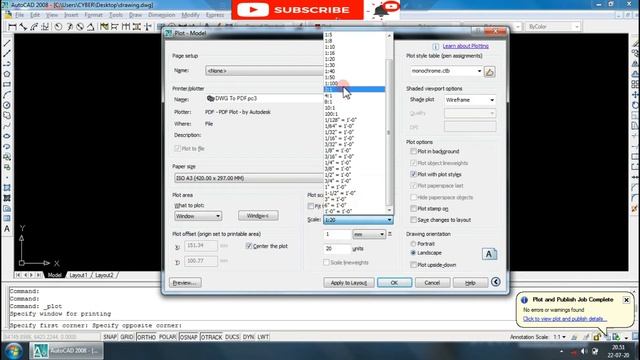This screenshot has height=360, width=640.
Task: Enable Plot stamp on checkbox
Action: 413,209
